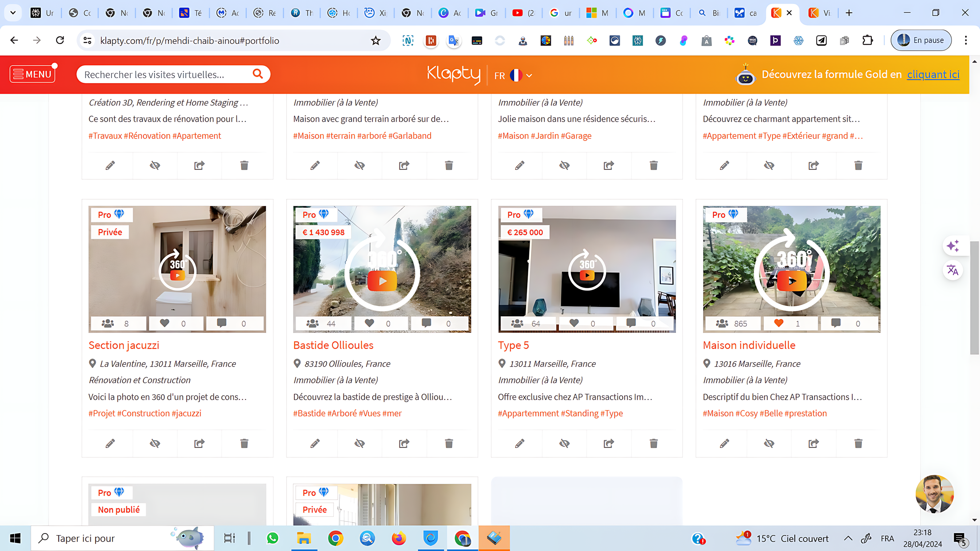This screenshot has height=551, width=980.
Task: Close the active Klapty tab
Action: 789,12
